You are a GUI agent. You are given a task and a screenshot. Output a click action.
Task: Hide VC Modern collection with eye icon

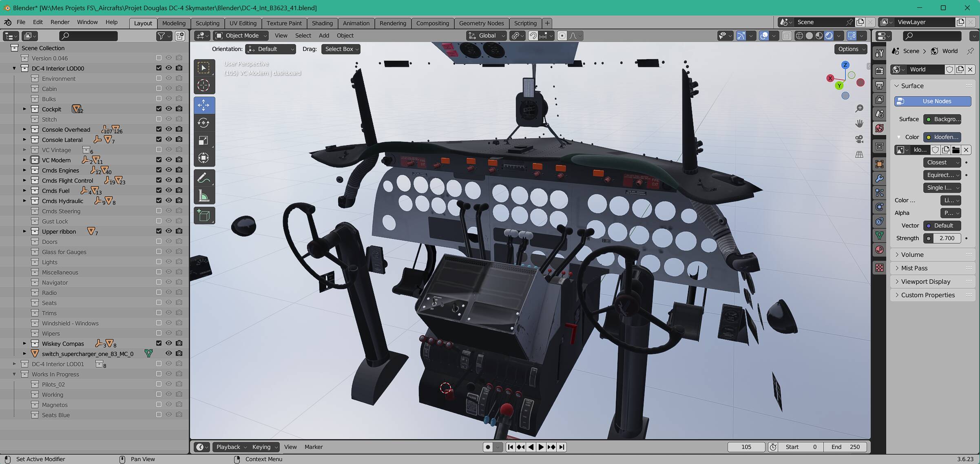(x=169, y=160)
